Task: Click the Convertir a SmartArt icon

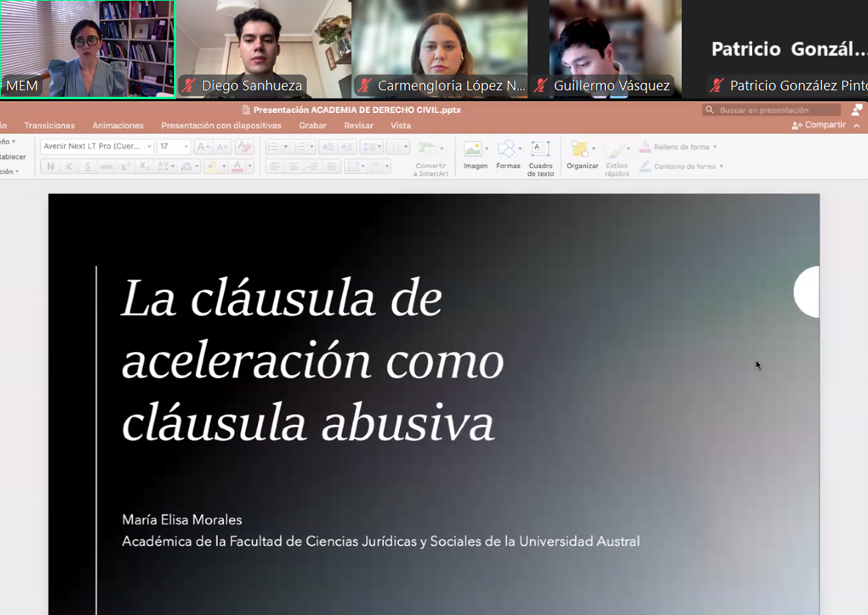Action: click(429, 150)
